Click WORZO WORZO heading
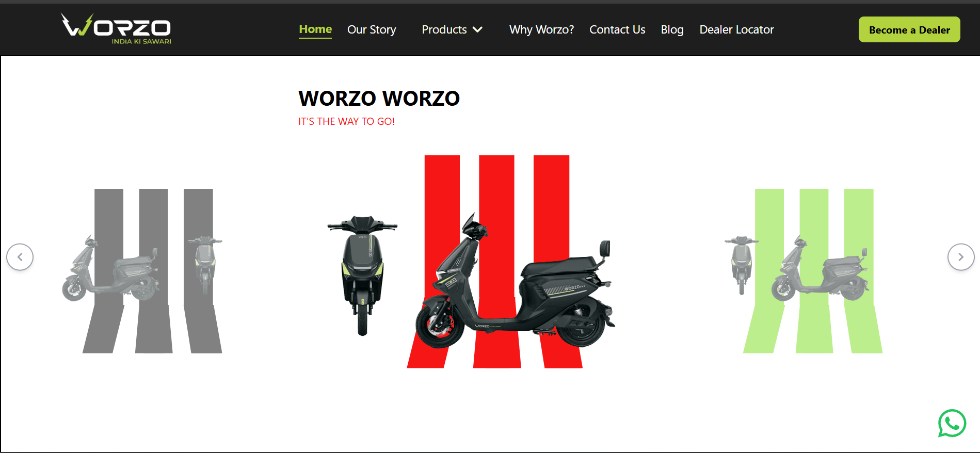 [x=379, y=99]
